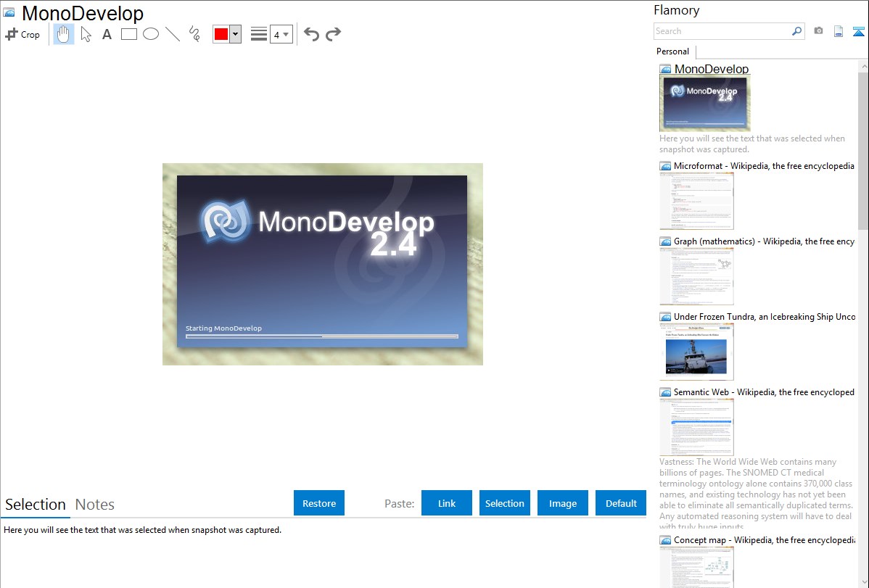Select the freehand scribble tool
The image size is (869, 588).
point(194,34)
